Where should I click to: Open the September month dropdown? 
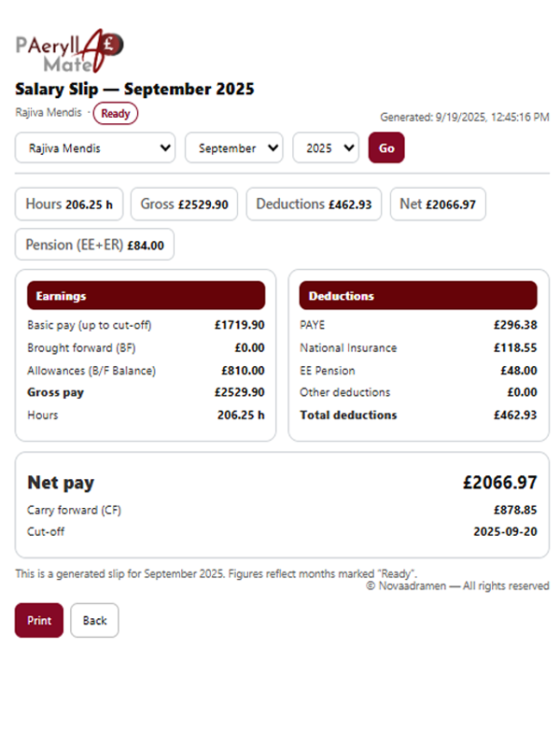(233, 148)
